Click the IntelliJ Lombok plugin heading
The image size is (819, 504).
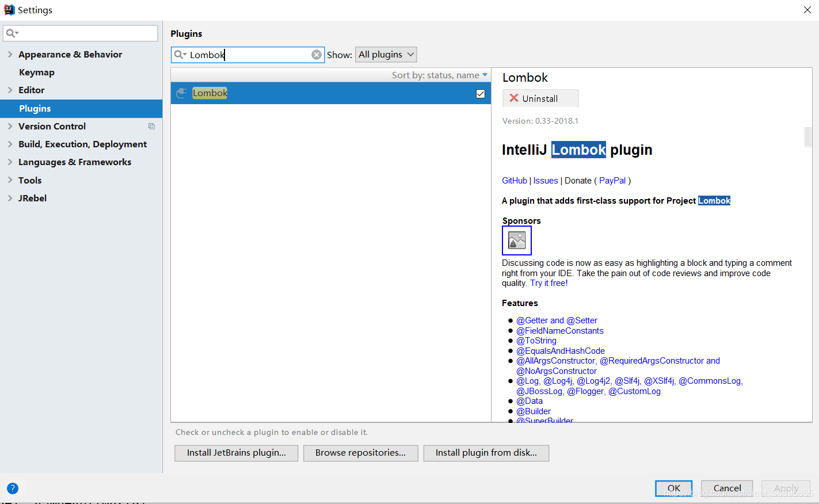[577, 150]
